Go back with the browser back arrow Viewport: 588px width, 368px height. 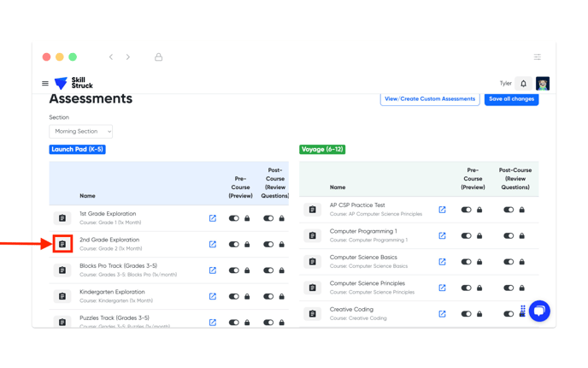[111, 57]
